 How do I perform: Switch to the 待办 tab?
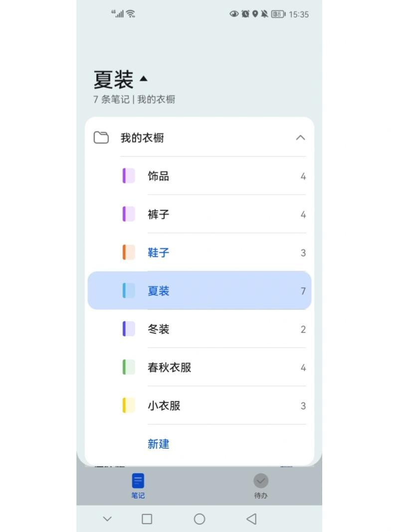point(261,486)
